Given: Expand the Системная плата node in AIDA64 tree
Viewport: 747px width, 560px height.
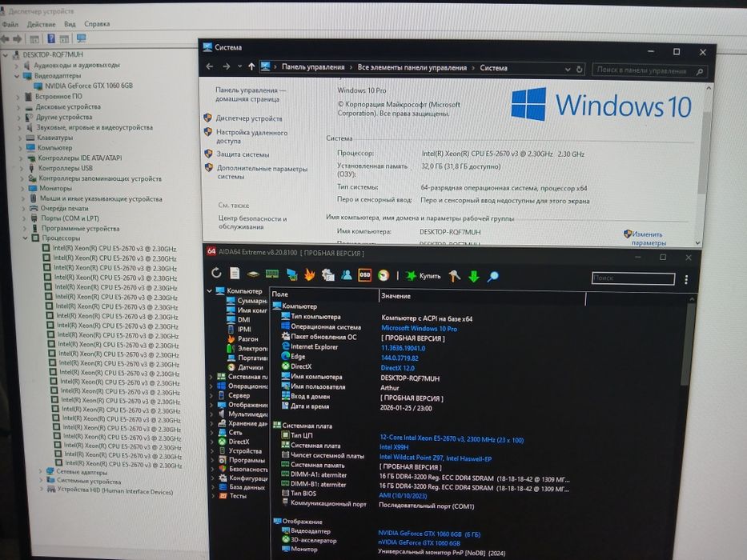Looking at the screenshot, I should click(211, 377).
